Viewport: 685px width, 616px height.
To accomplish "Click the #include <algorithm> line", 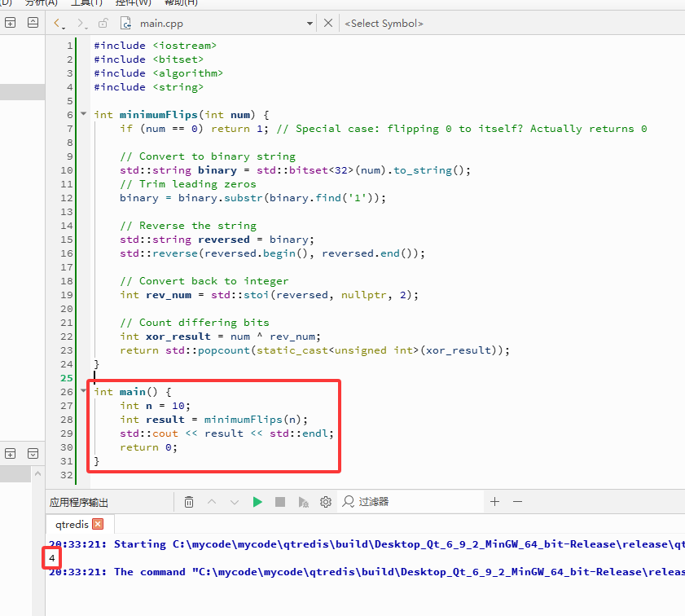I will 158,73.
